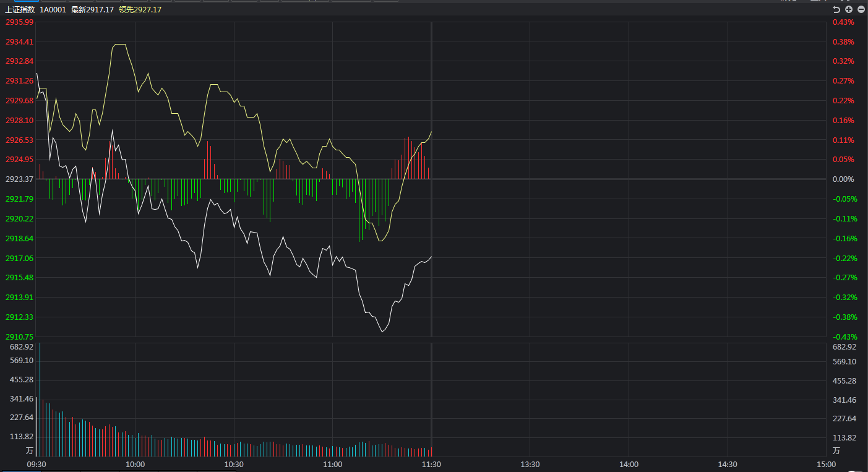The image size is (868, 472).
Task: Click baseline price label 2923.37
Action: 19,179
